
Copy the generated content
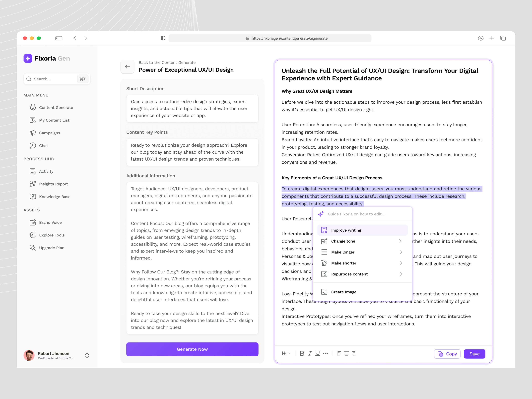(447, 354)
